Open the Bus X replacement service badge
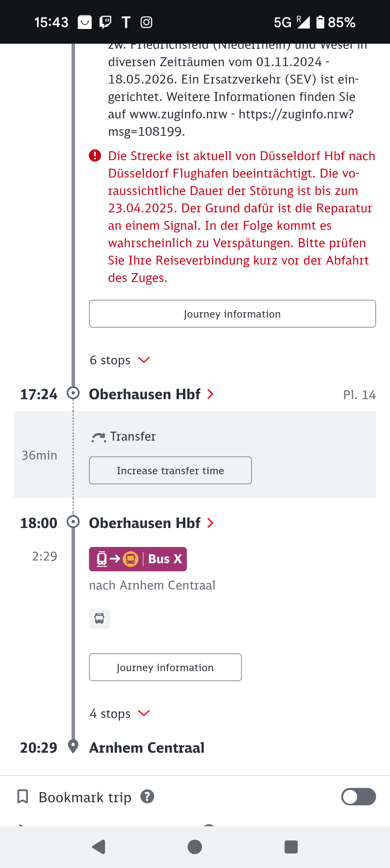Viewport: 390px width, 868px height. tap(138, 559)
